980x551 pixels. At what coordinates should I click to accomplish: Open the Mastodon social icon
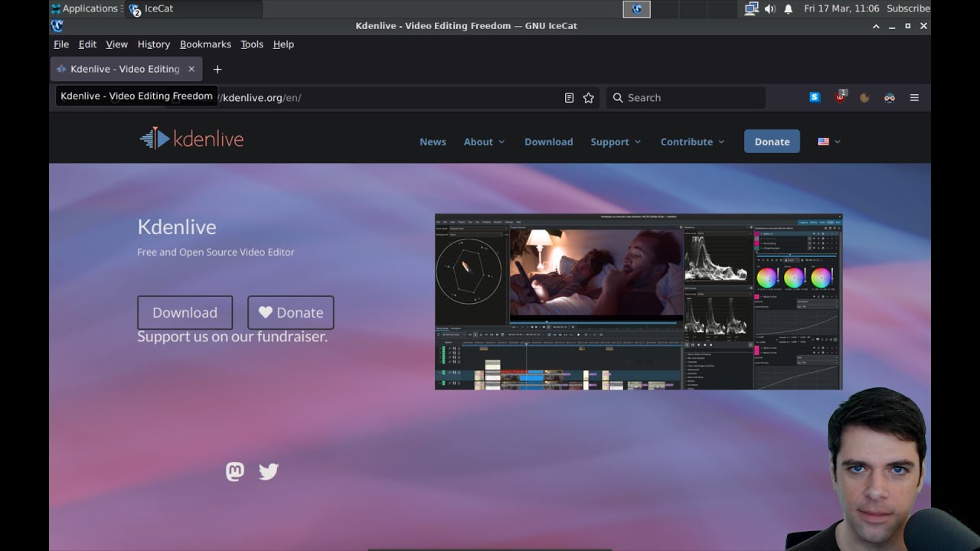tap(235, 471)
